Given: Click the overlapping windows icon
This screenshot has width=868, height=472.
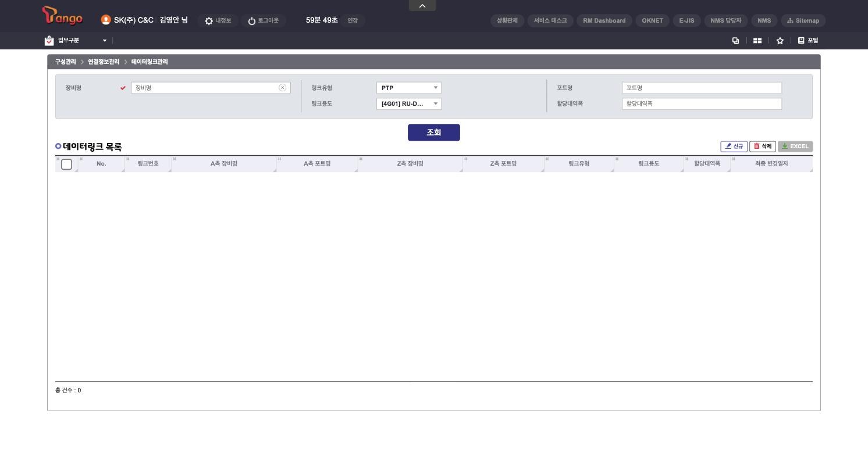Looking at the screenshot, I should (735, 41).
